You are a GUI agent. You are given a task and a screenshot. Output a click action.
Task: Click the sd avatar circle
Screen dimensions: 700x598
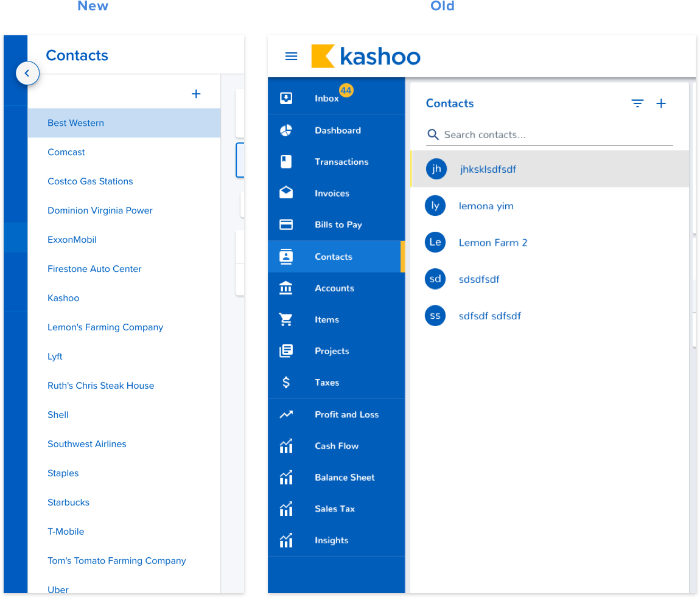[435, 279]
